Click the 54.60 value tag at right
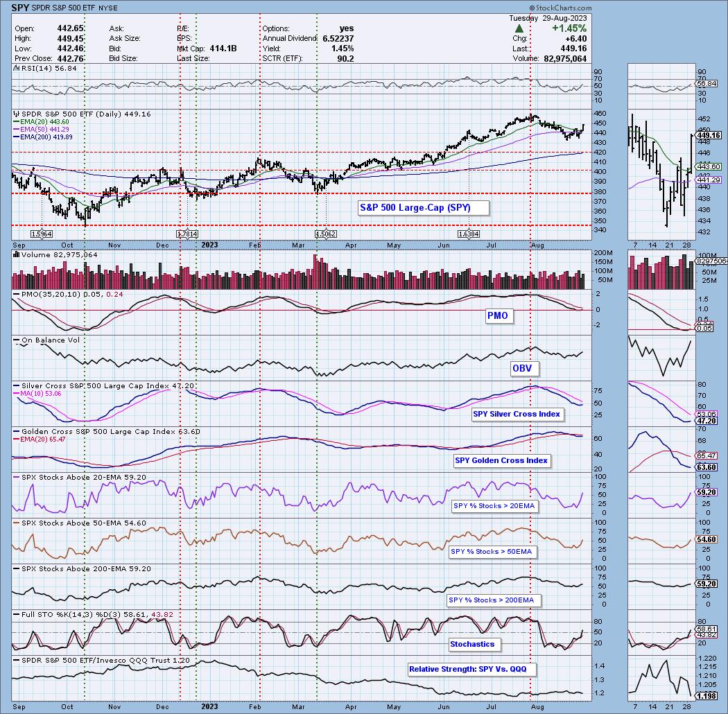 point(707,539)
